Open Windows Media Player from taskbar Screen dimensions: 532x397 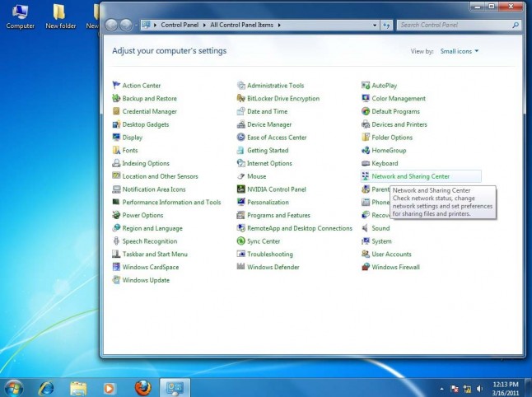point(110,388)
